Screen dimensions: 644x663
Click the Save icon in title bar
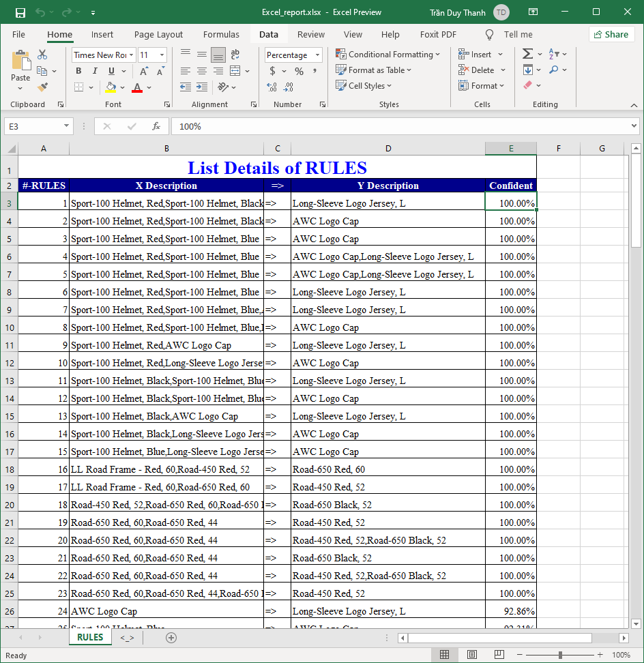(x=20, y=13)
